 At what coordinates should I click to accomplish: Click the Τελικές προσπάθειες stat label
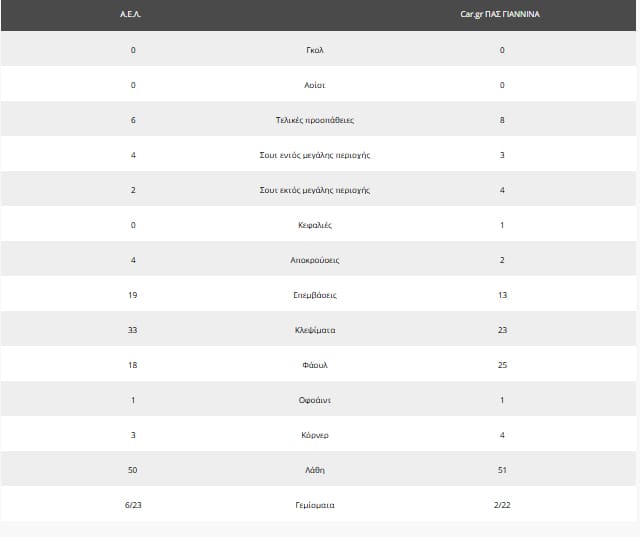(x=315, y=120)
